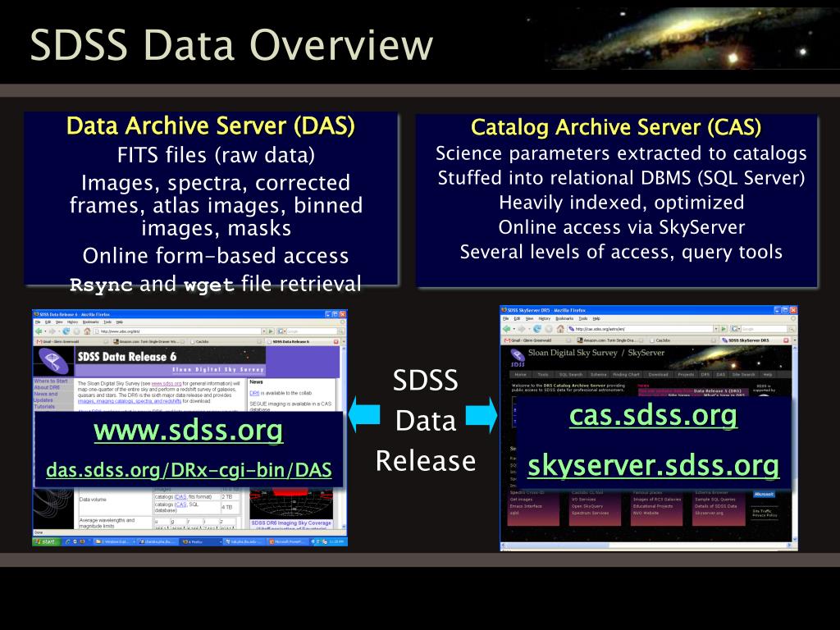840x630 pixels.
Task: Click Windows Explorer item in taskbar
Action: (x=115, y=541)
